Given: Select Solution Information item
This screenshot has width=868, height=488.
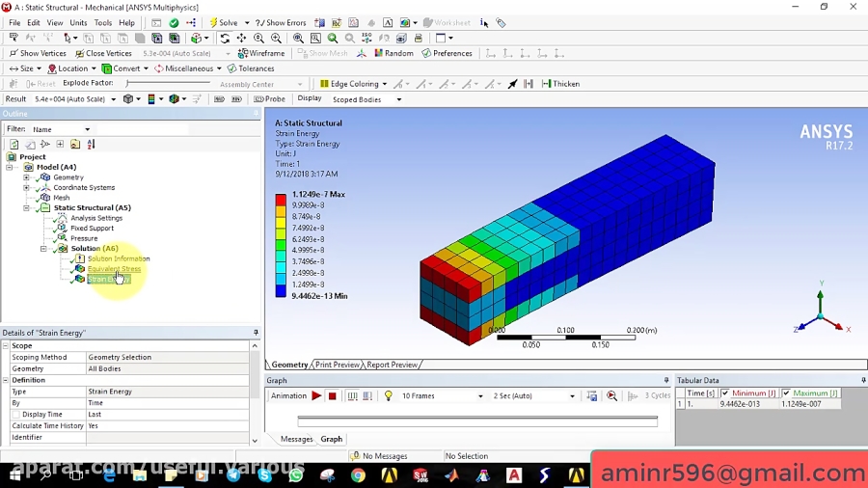Looking at the screenshot, I should (119, 258).
